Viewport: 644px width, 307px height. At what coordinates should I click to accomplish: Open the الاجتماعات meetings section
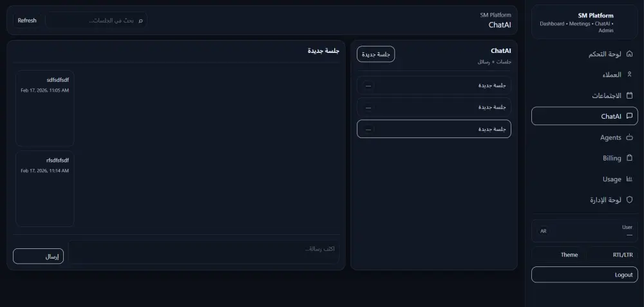pos(607,96)
